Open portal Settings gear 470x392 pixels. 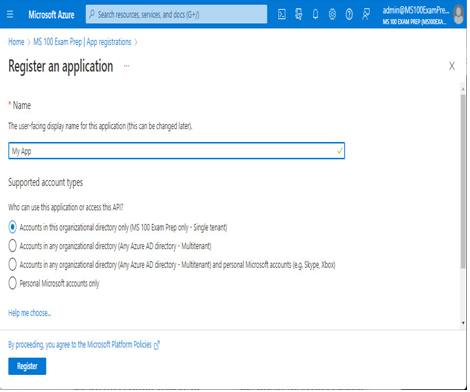tap(332, 14)
